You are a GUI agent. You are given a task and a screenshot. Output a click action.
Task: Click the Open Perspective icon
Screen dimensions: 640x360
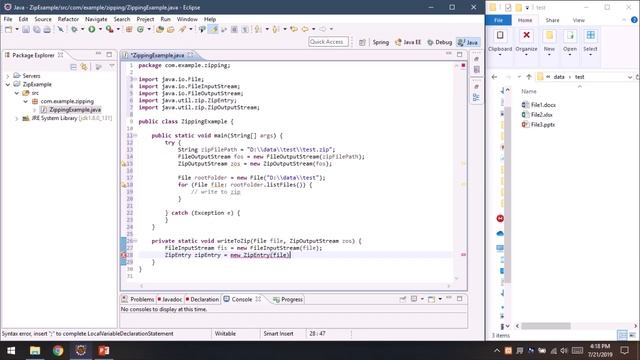[362, 42]
